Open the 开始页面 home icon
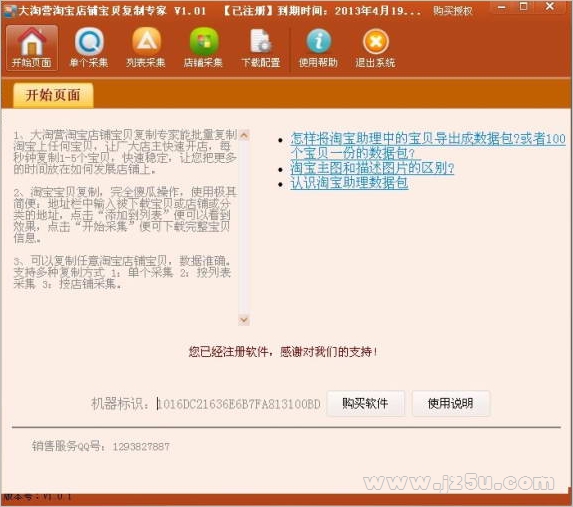The width and height of the screenshot is (573, 507). coord(32,48)
